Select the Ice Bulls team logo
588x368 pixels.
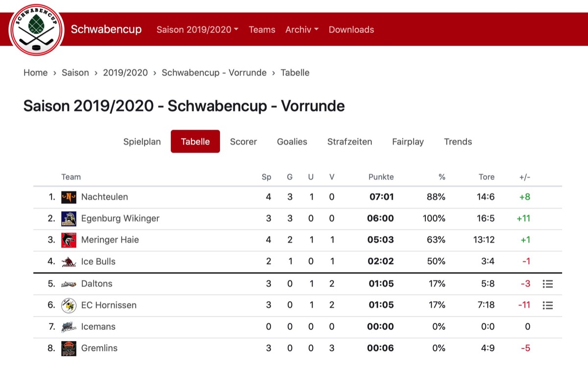69,262
